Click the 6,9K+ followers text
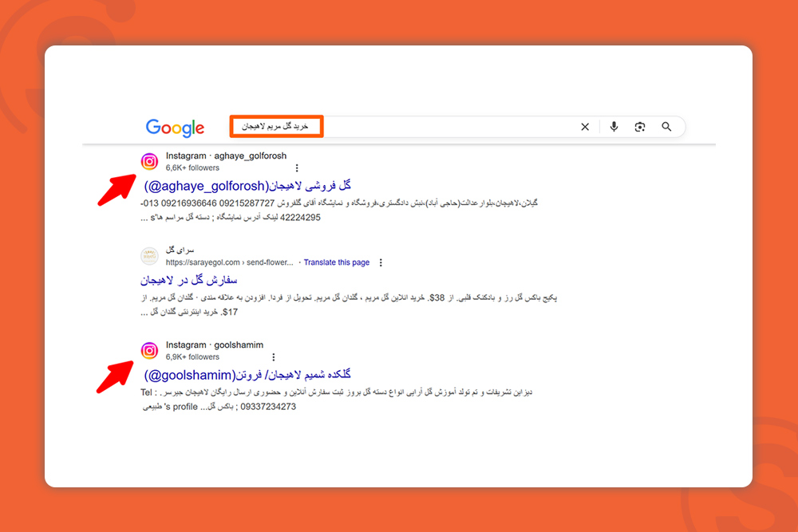 pos(192,357)
